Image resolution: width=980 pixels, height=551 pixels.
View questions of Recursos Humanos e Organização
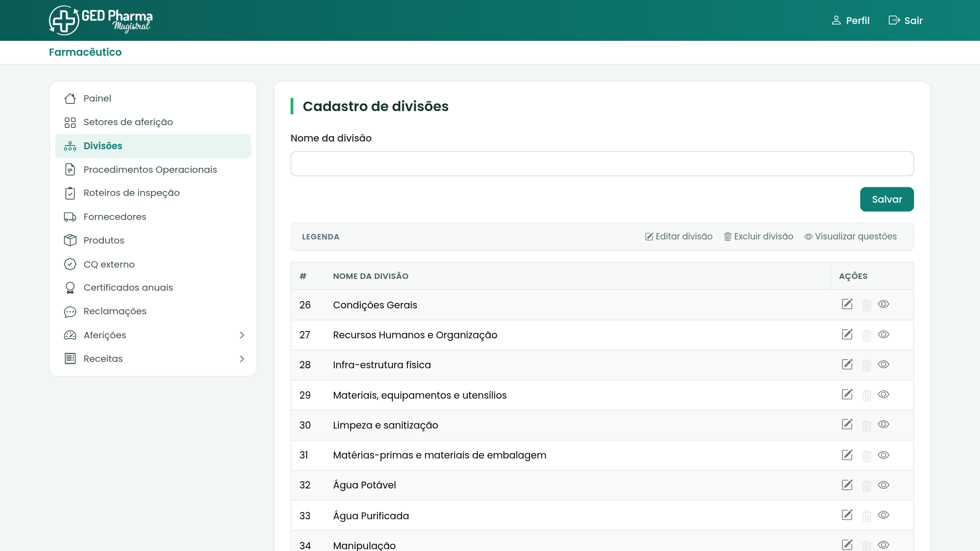(883, 334)
